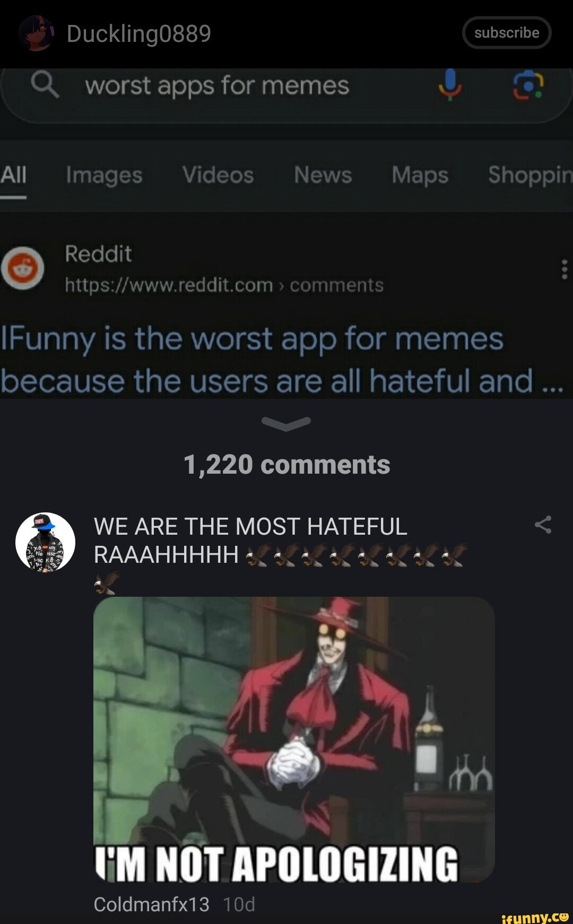Subscribe to Duckling0889

507,33
